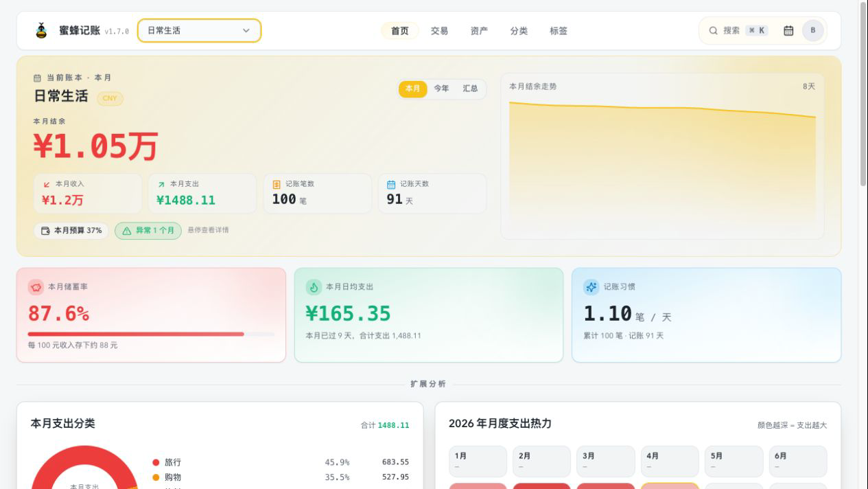Select the 5月 heatmap cell

[734, 462]
